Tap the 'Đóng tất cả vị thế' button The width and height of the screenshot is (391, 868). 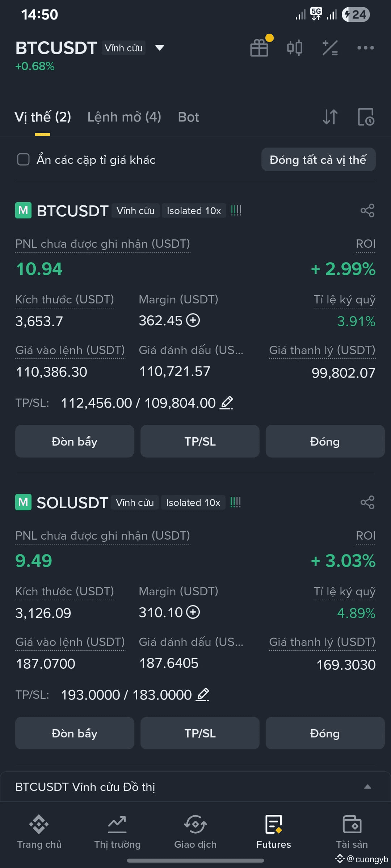tap(319, 159)
